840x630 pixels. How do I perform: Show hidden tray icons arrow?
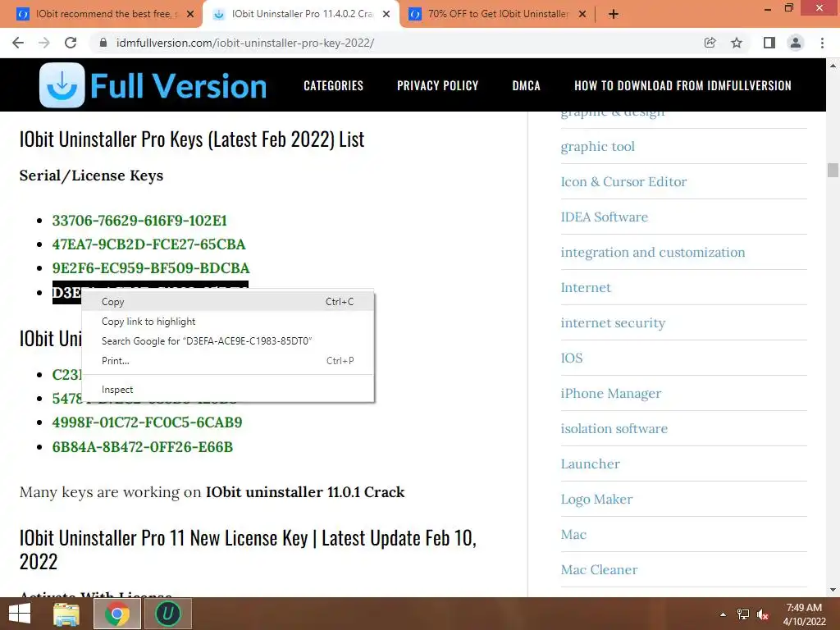[723, 614]
